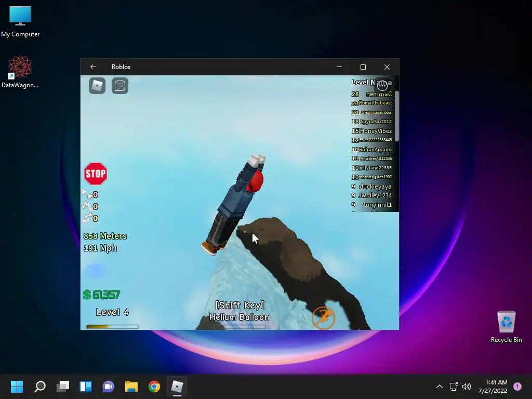This screenshot has height=399, width=532.
Task: Open the volume speaker tray icon
Action: (x=467, y=387)
